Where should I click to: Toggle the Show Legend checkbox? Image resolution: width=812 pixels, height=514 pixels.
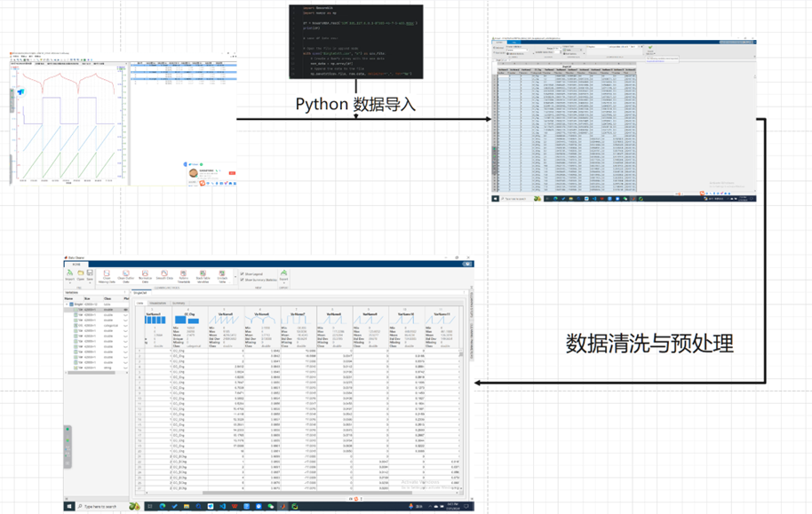pyautogui.click(x=241, y=273)
